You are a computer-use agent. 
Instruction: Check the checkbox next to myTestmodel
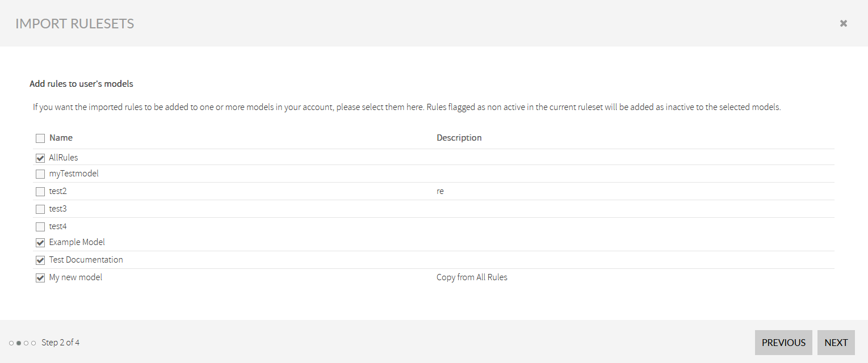pyautogui.click(x=40, y=174)
